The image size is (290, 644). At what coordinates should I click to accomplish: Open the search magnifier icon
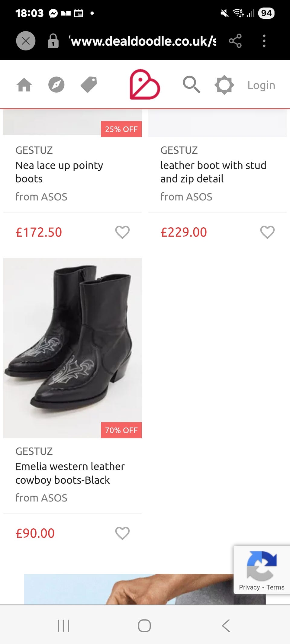[x=192, y=85]
